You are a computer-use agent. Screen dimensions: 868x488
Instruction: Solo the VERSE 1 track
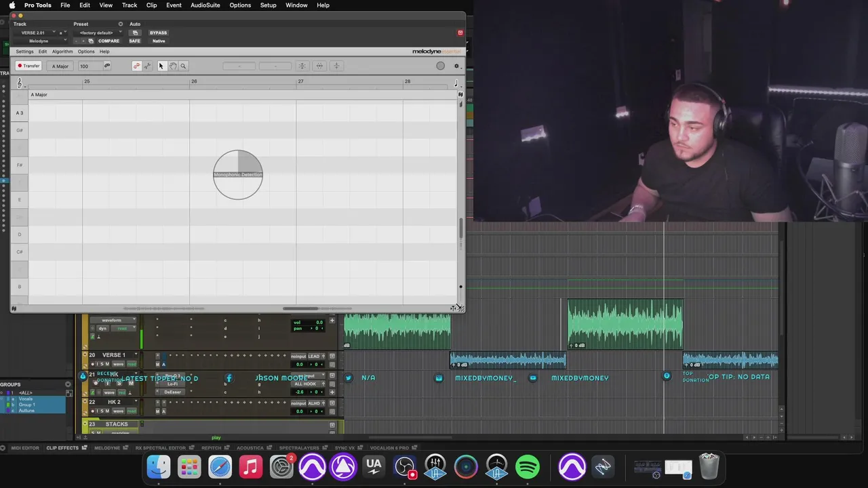coord(102,364)
